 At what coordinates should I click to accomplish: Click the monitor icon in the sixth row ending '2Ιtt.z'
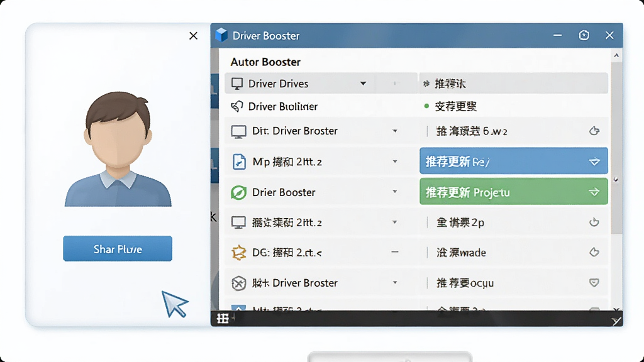[x=238, y=222]
